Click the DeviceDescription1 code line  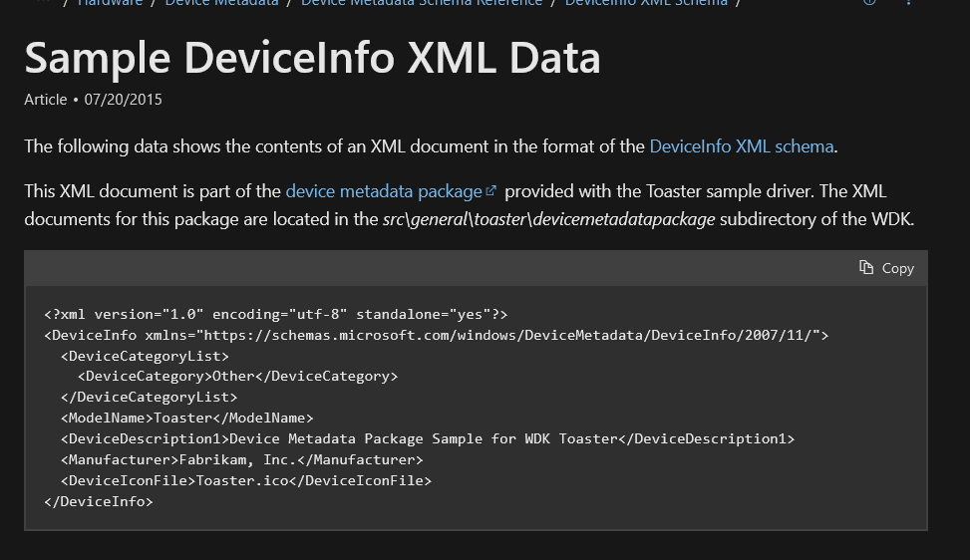[428, 438]
